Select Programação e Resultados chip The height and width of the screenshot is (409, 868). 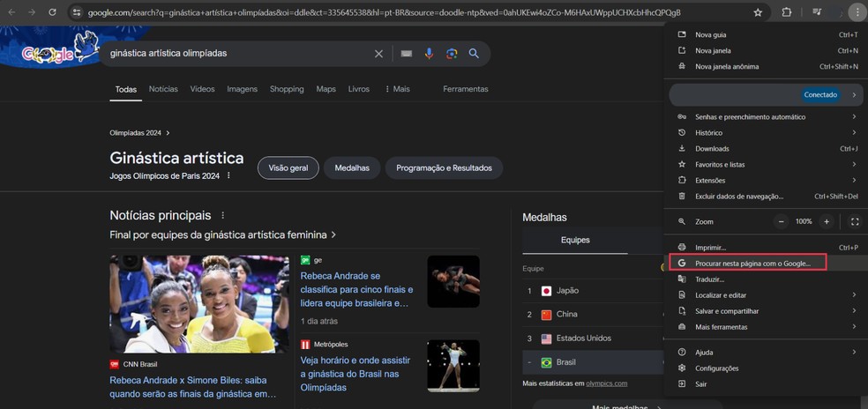pos(444,168)
